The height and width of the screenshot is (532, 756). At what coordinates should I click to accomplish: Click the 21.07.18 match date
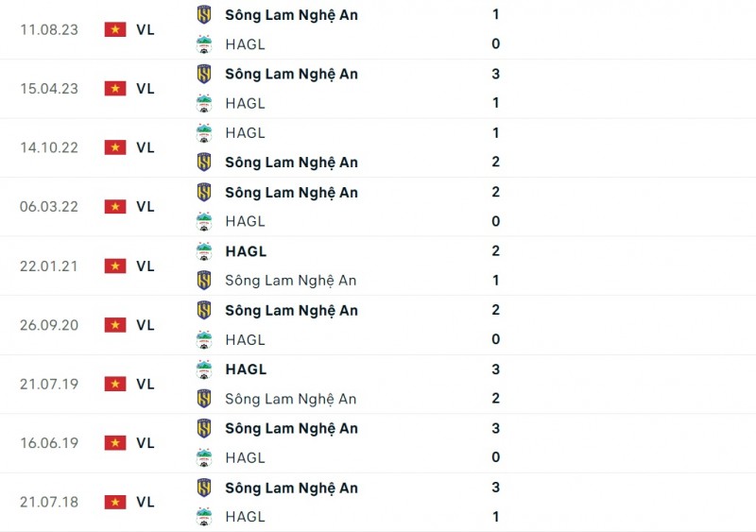[x=48, y=502]
